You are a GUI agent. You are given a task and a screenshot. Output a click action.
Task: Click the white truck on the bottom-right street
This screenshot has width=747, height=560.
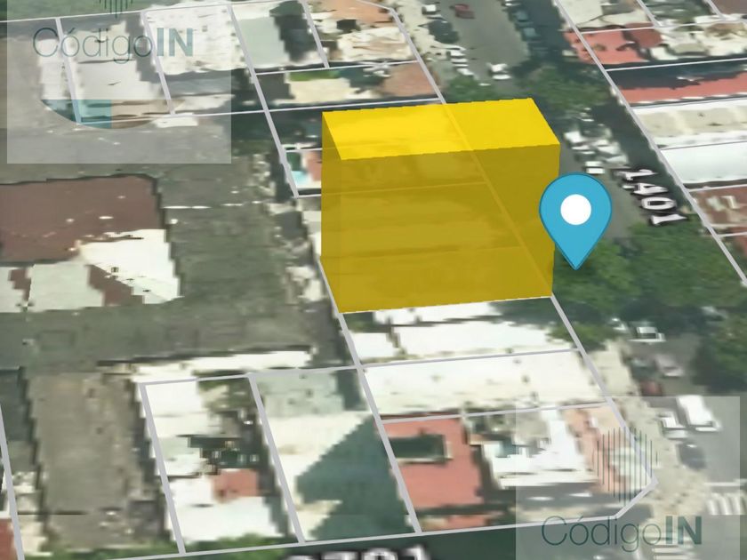coord(697,413)
